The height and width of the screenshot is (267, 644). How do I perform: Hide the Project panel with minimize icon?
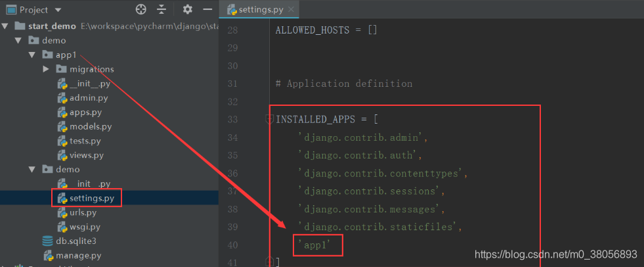pos(208,9)
